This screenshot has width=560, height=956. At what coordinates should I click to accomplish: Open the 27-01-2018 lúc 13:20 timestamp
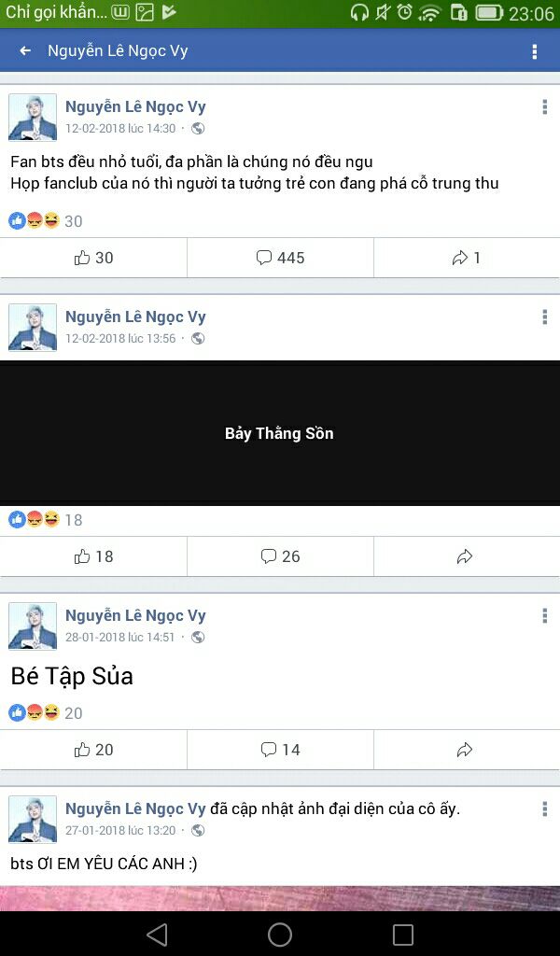pos(120,830)
